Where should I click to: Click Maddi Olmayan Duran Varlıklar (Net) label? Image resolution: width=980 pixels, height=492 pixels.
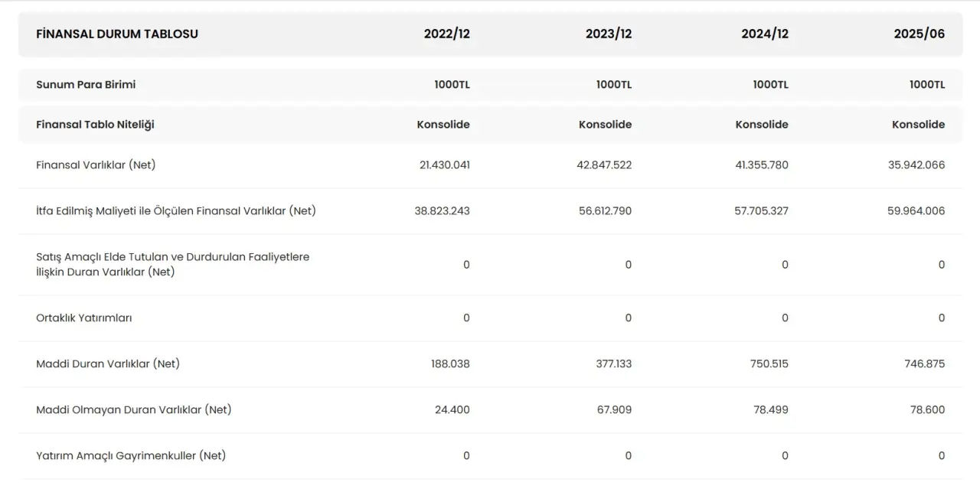(x=133, y=409)
